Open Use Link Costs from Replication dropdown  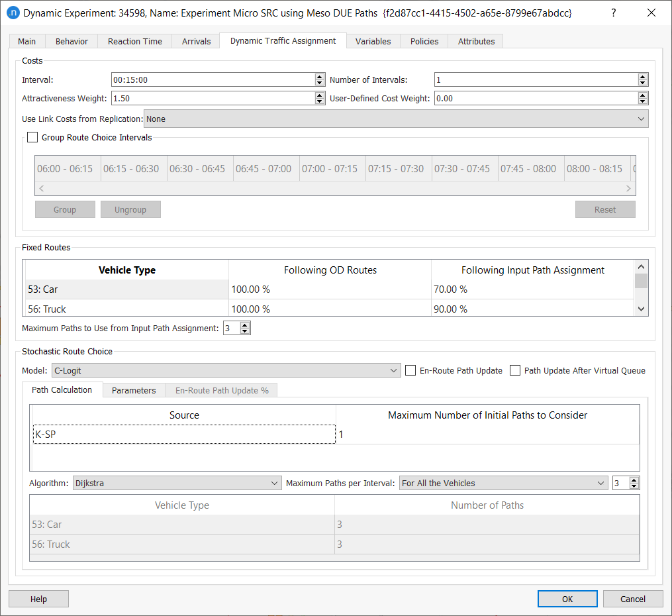[396, 119]
